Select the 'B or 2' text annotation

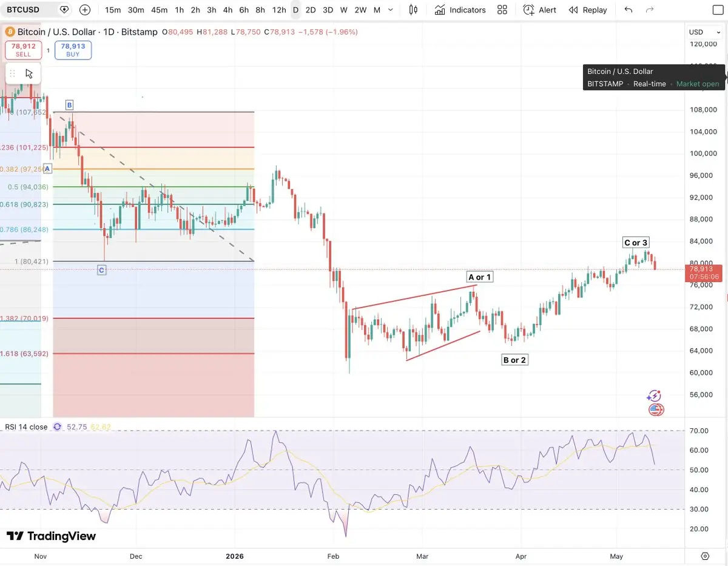(514, 360)
